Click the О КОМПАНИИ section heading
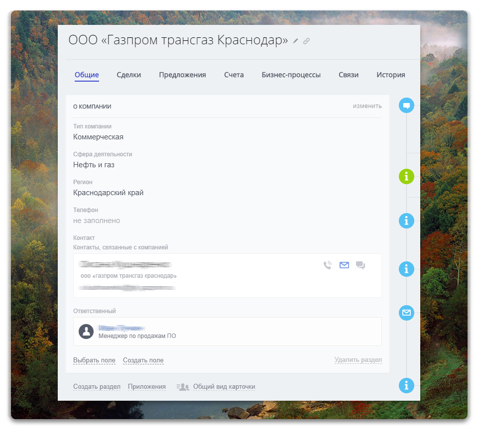This screenshot has height=448, width=478. (92, 107)
